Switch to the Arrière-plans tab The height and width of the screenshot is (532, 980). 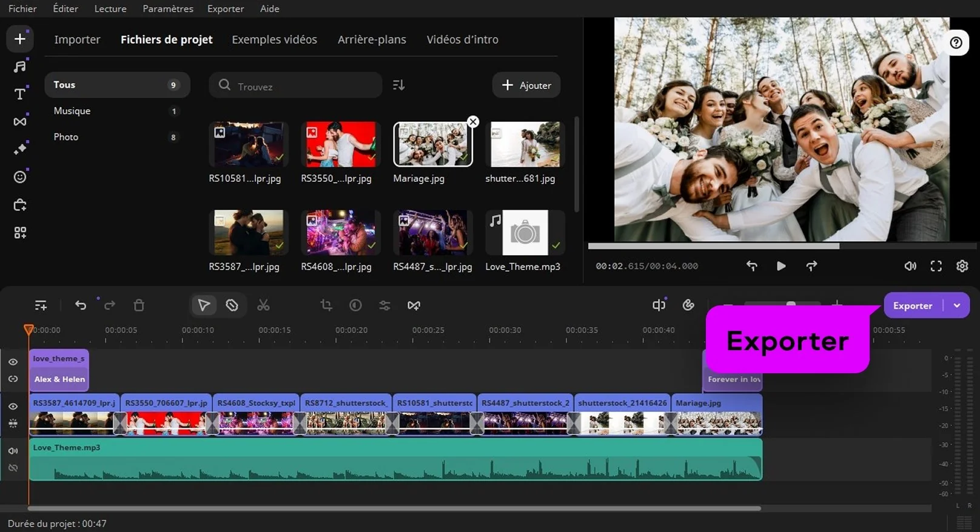click(x=372, y=39)
